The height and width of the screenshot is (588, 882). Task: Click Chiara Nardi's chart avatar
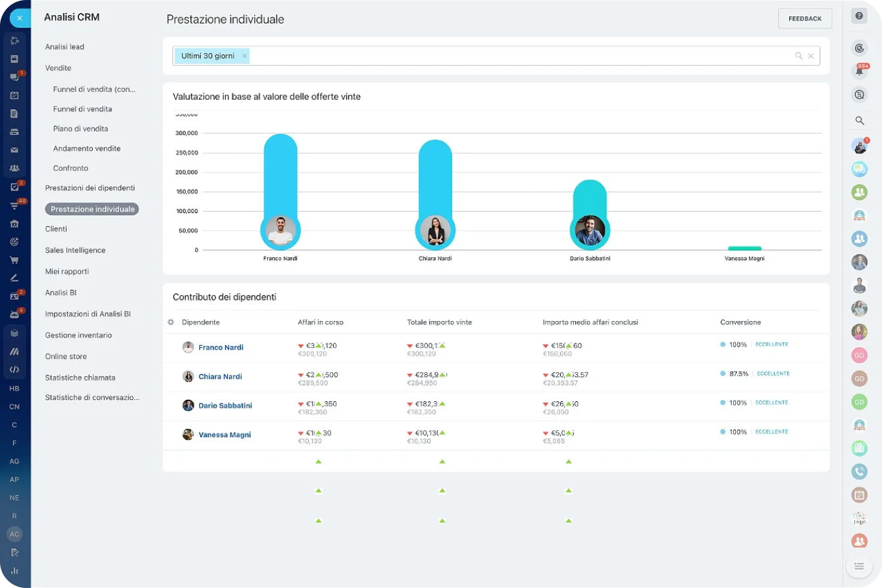[x=435, y=230]
